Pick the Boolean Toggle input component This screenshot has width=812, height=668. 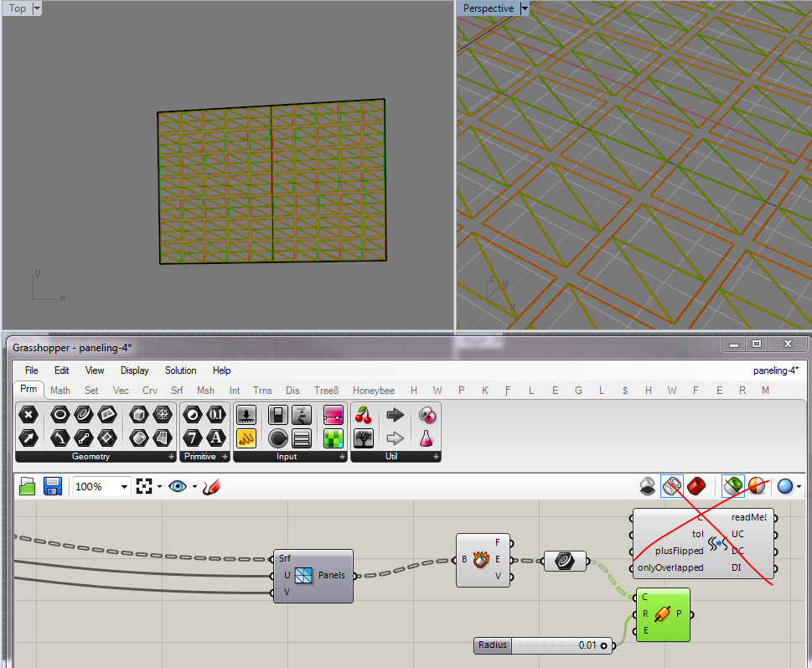279,414
